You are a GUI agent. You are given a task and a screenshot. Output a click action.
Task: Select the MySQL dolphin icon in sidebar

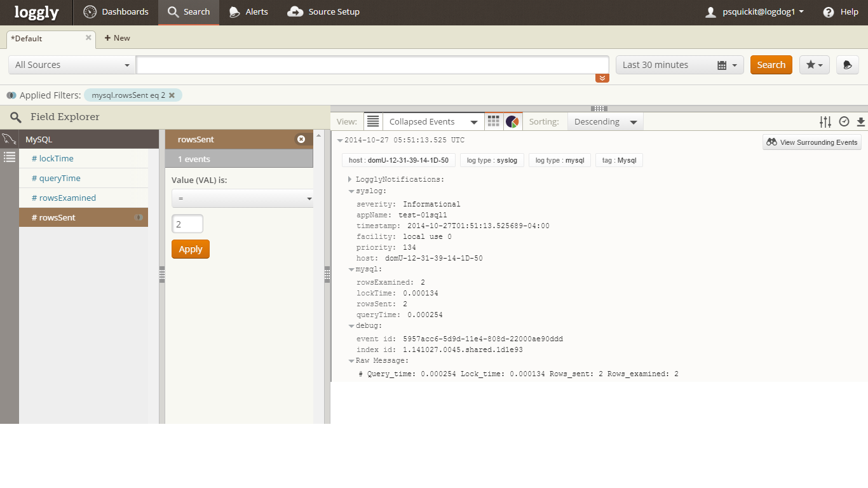pos(9,139)
